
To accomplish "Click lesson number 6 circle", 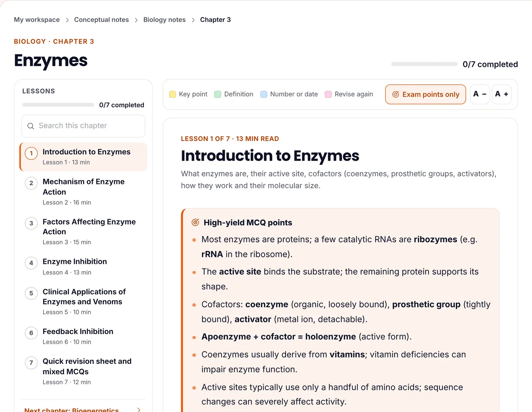I will click(x=31, y=333).
